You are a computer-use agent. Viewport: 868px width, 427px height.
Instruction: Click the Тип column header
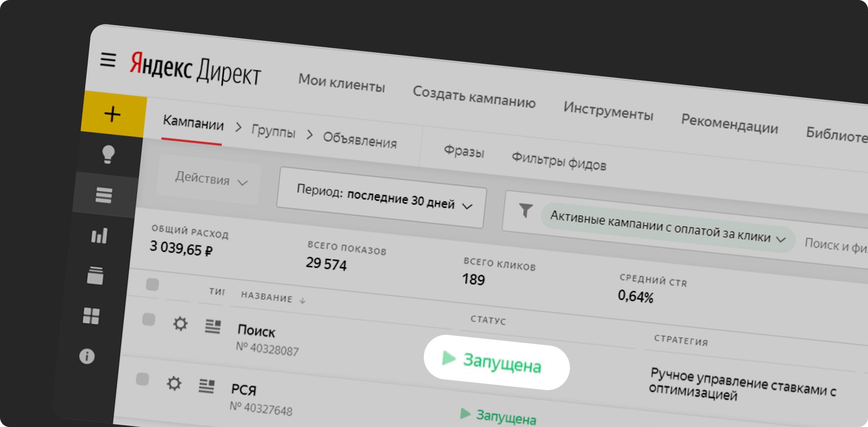pos(217,291)
